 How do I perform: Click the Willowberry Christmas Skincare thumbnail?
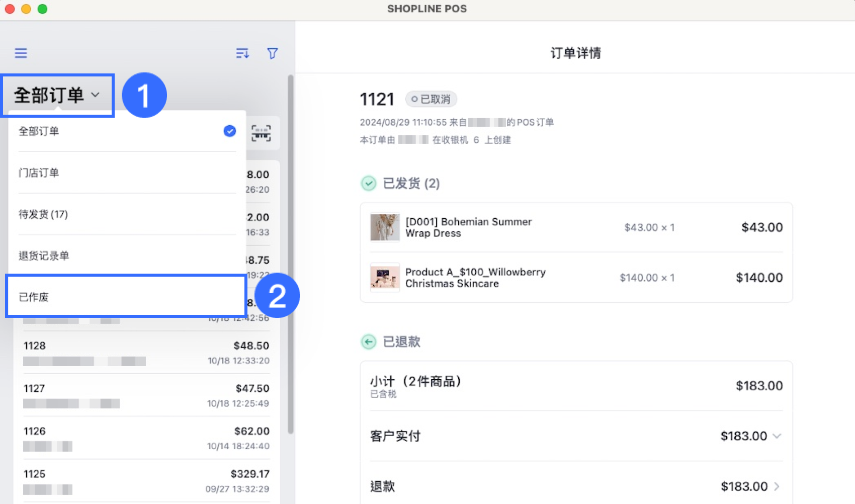[x=385, y=278]
